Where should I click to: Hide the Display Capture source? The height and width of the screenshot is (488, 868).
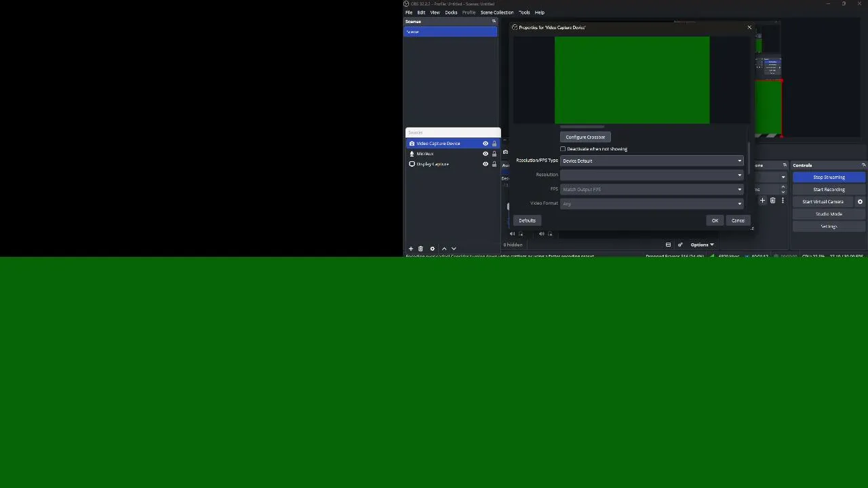pos(485,164)
